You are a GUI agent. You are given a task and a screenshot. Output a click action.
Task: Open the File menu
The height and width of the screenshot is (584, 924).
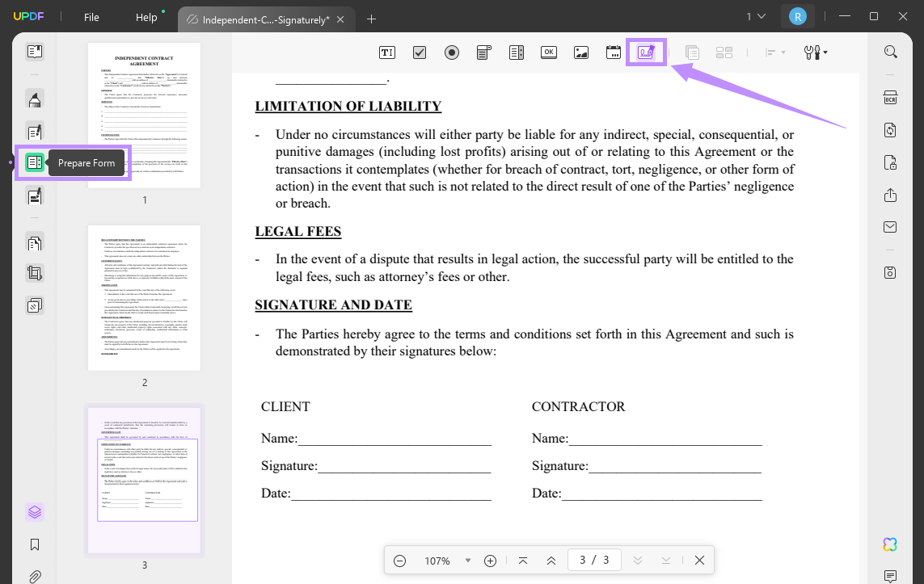pyautogui.click(x=91, y=16)
